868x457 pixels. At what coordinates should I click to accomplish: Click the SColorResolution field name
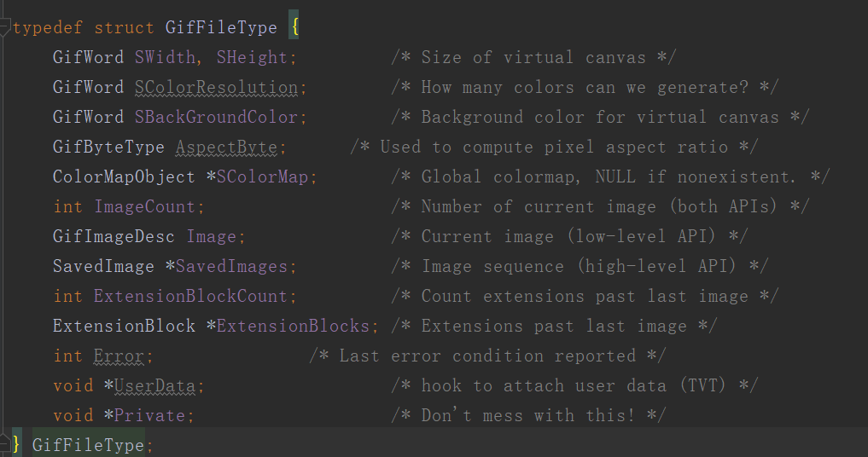[x=217, y=87]
